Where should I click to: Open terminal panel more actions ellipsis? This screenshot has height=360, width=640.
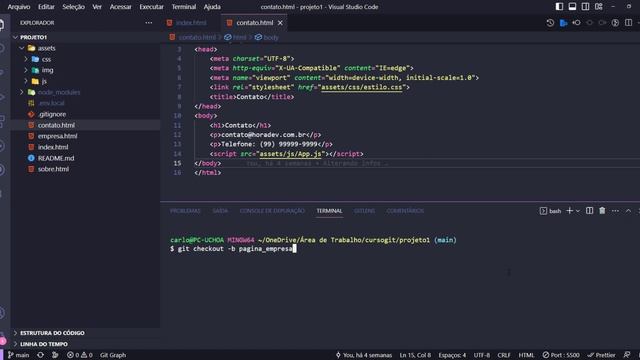(x=615, y=211)
